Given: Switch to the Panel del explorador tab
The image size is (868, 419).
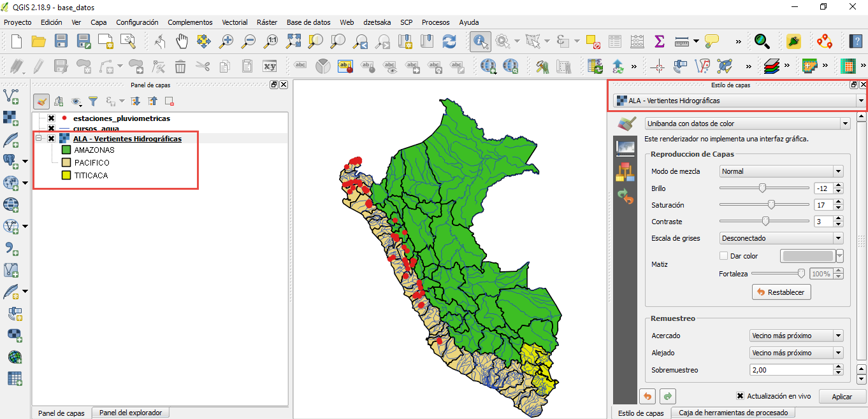Looking at the screenshot, I should 130,413.
